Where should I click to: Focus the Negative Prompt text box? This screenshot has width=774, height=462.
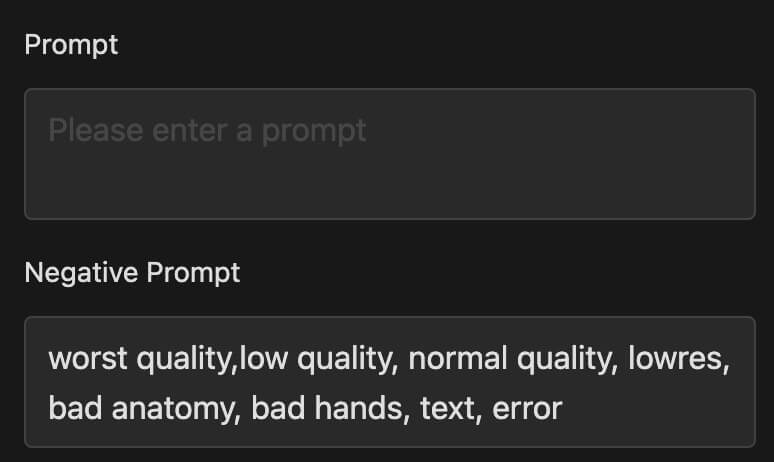[390, 382]
